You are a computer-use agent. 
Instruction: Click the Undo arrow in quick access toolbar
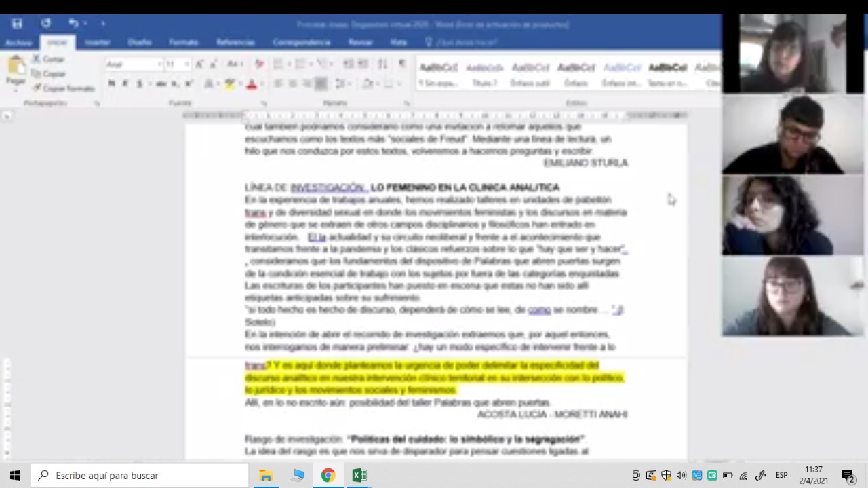[73, 24]
